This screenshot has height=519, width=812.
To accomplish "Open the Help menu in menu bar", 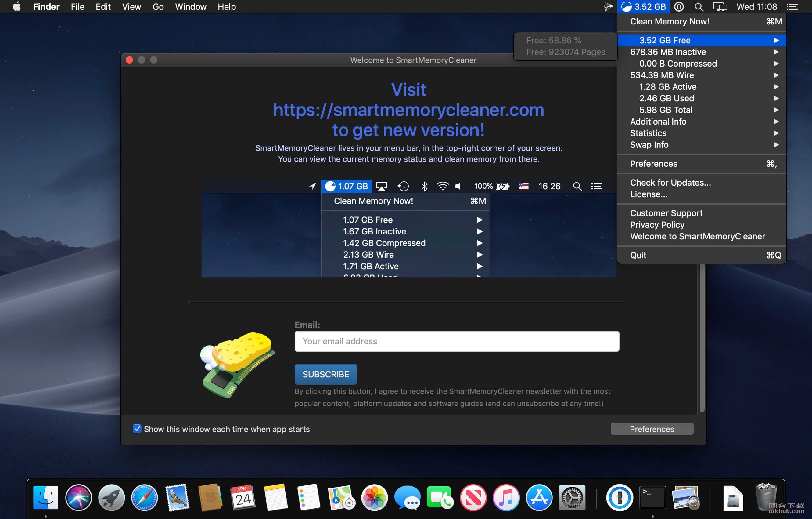I will tap(227, 7).
